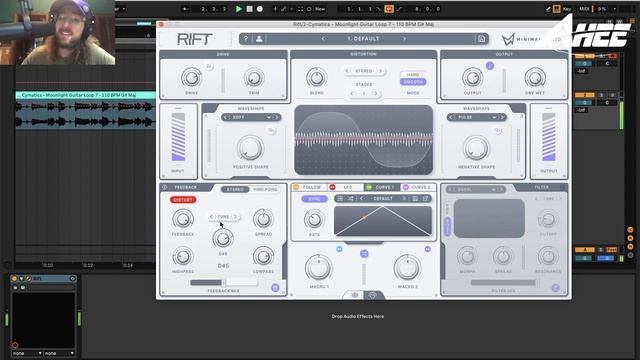This screenshot has height=360, width=640.
Task: Click the purple assign icon above Macro 2
Action: click(427, 249)
